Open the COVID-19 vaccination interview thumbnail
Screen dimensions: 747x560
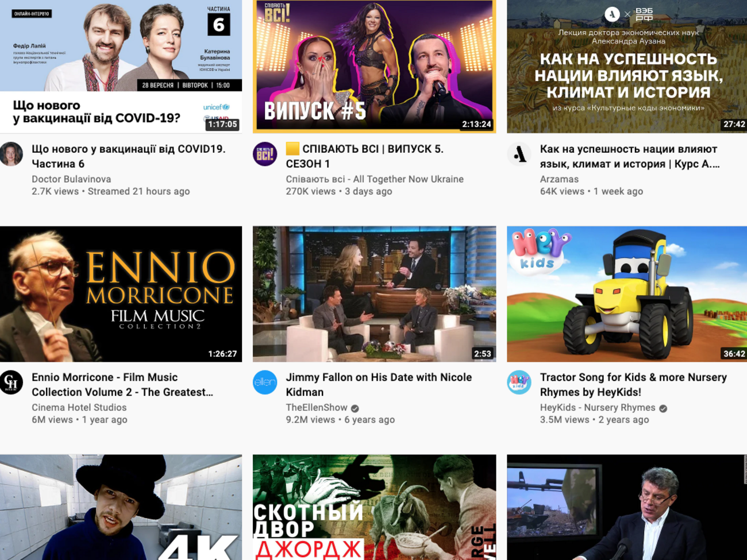pos(121,66)
